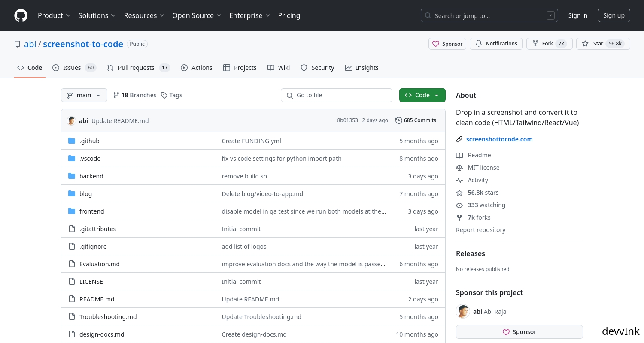Image resolution: width=644 pixels, height=343 pixels.
Task: Open the GitHub logo home link
Action: (21, 15)
